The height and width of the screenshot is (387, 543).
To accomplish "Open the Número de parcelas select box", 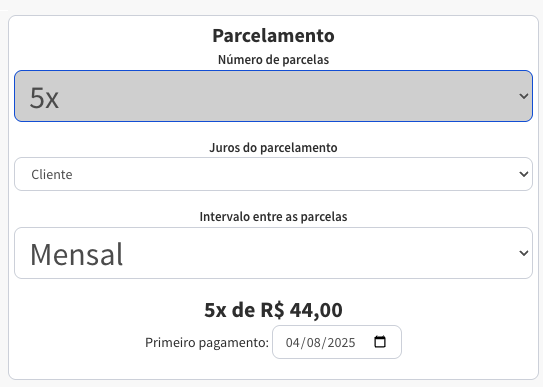I will (x=273, y=96).
